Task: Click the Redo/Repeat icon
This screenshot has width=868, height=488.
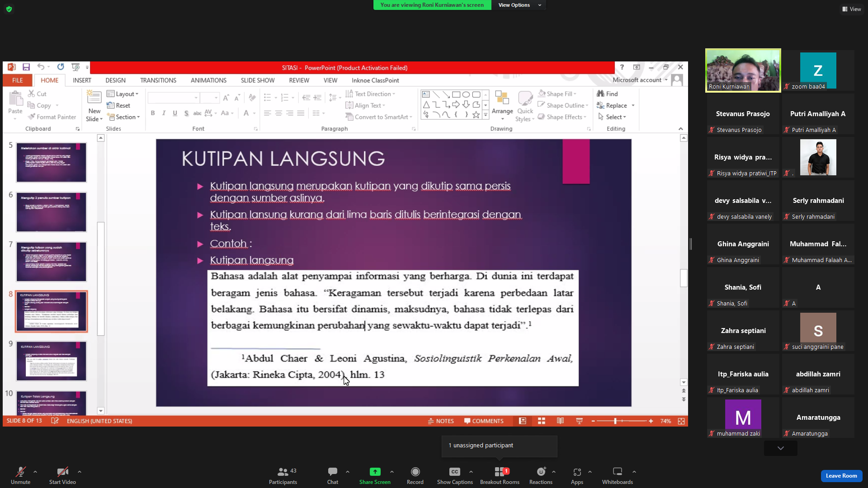Action: pos(61,67)
